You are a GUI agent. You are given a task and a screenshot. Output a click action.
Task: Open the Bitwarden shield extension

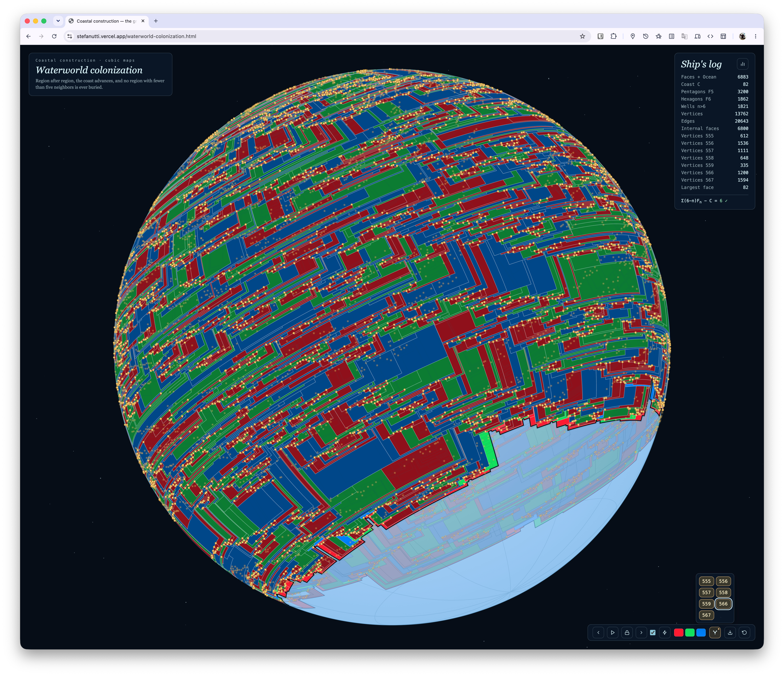click(600, 36)
